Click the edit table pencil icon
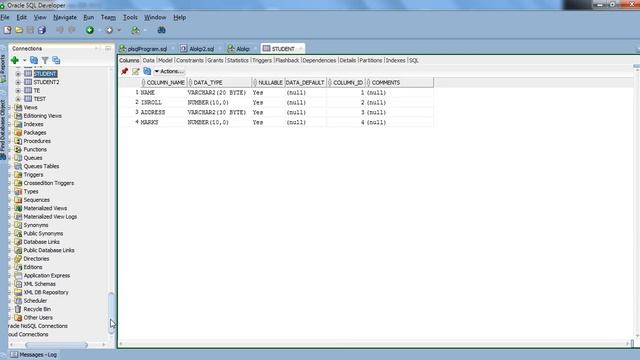 [x=136, y=71]
